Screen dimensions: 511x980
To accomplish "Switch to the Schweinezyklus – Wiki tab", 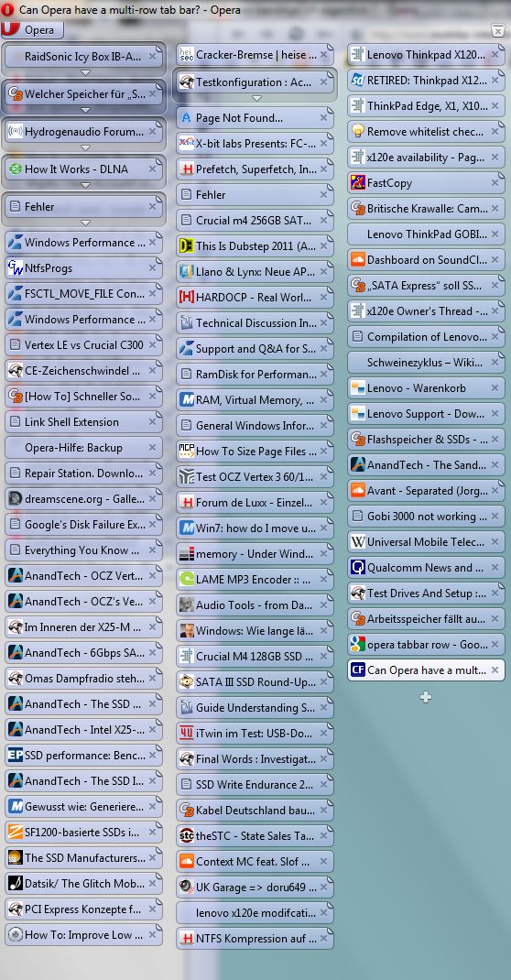I will (426, 363).
